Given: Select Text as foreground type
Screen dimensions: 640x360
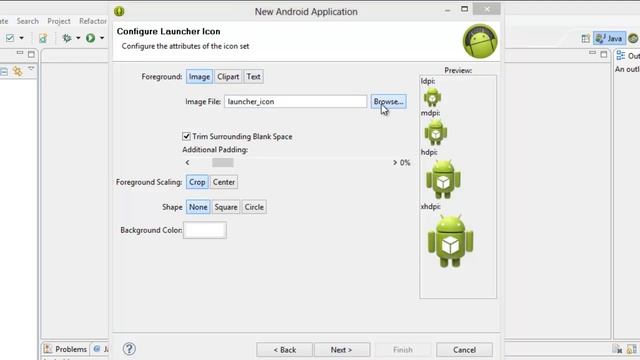Looking at the screenshot, I should (253, 77).
